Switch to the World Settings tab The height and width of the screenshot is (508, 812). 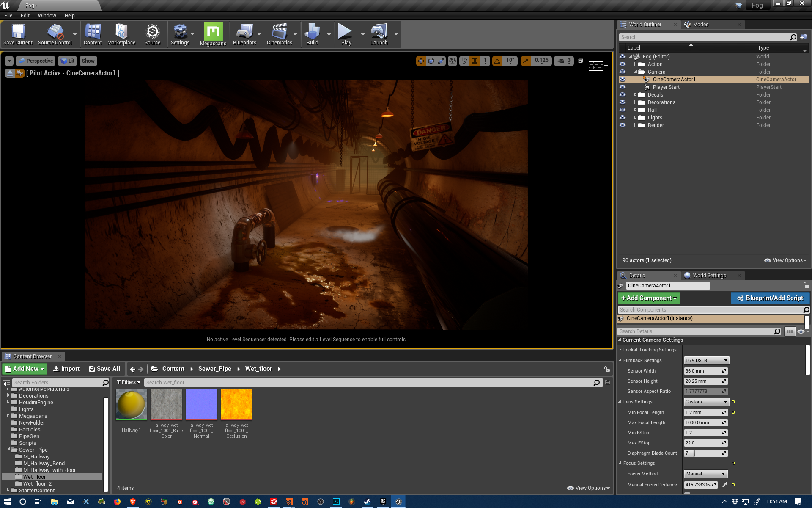709,275
